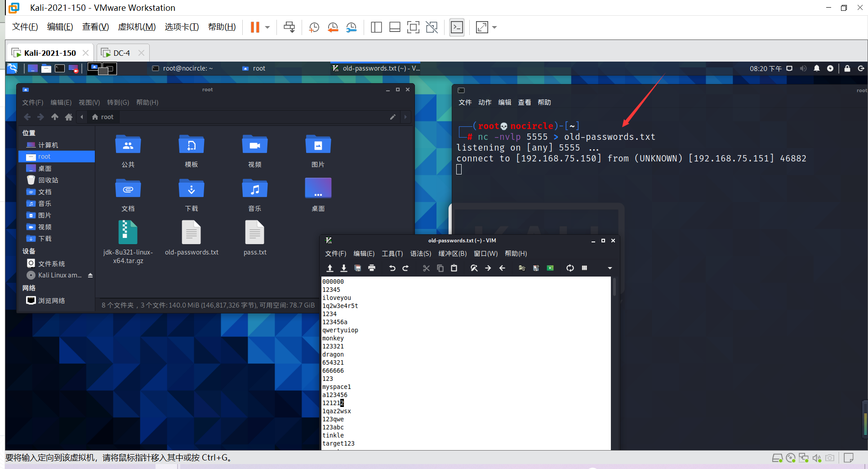
Task: Send Ctrl+Alt+Del to virtual machine icon
Action: pos(289,27)
